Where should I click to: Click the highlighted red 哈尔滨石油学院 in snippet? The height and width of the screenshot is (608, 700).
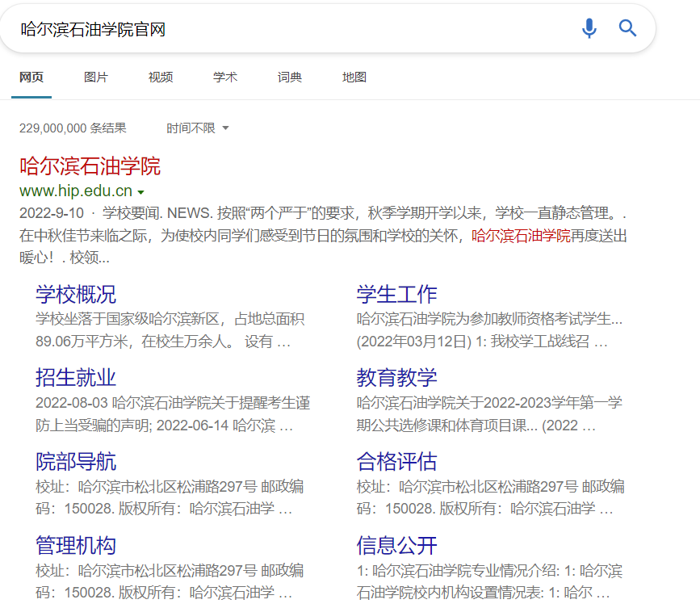coord(521,236)
